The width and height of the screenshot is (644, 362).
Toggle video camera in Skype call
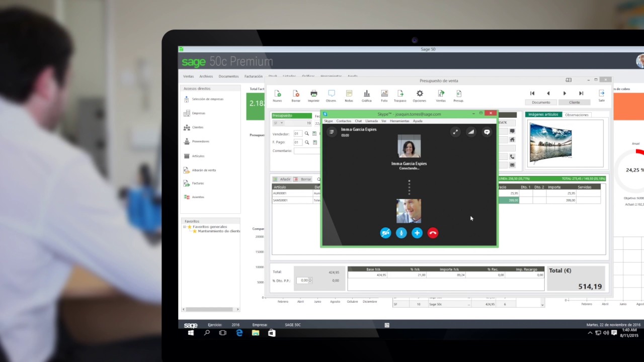pyautogui.click(x=385, y=233)
